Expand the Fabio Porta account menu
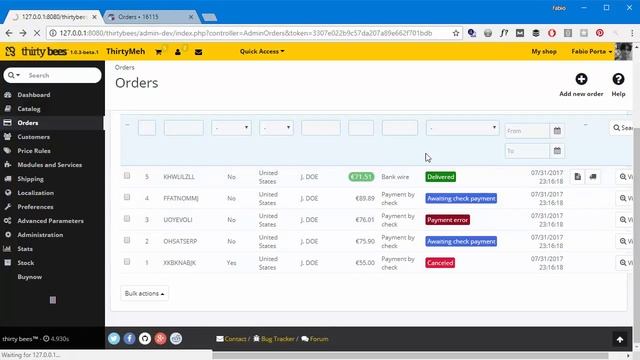640x360 pixels. click(592, 51)
